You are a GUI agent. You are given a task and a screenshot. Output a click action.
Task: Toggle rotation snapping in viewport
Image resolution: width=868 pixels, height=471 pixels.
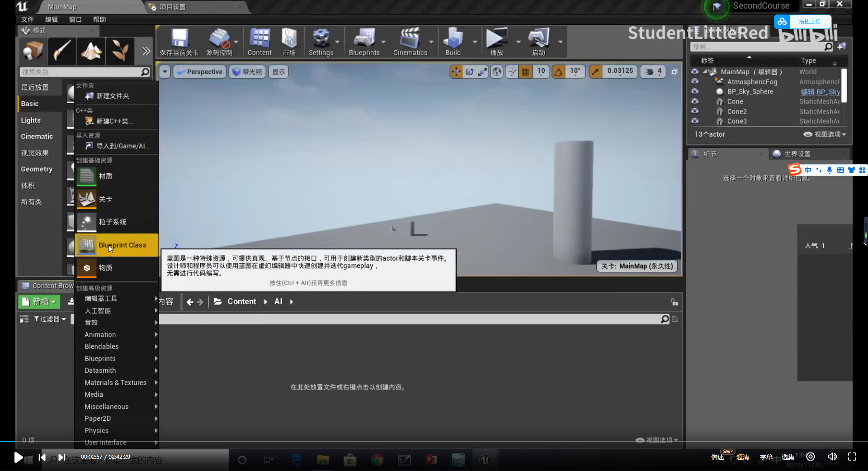(559, 71)
